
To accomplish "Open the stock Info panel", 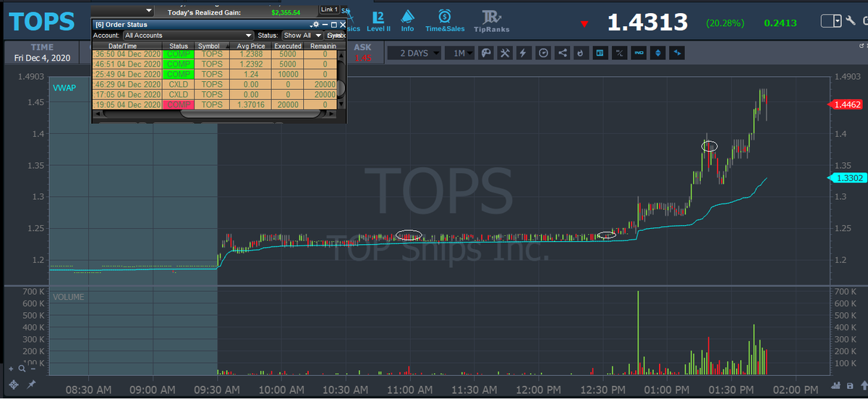I will tap(408, 21).
